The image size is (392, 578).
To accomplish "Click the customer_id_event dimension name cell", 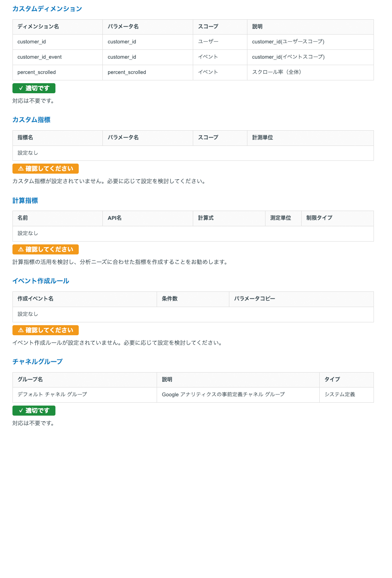I will point(39,57).
